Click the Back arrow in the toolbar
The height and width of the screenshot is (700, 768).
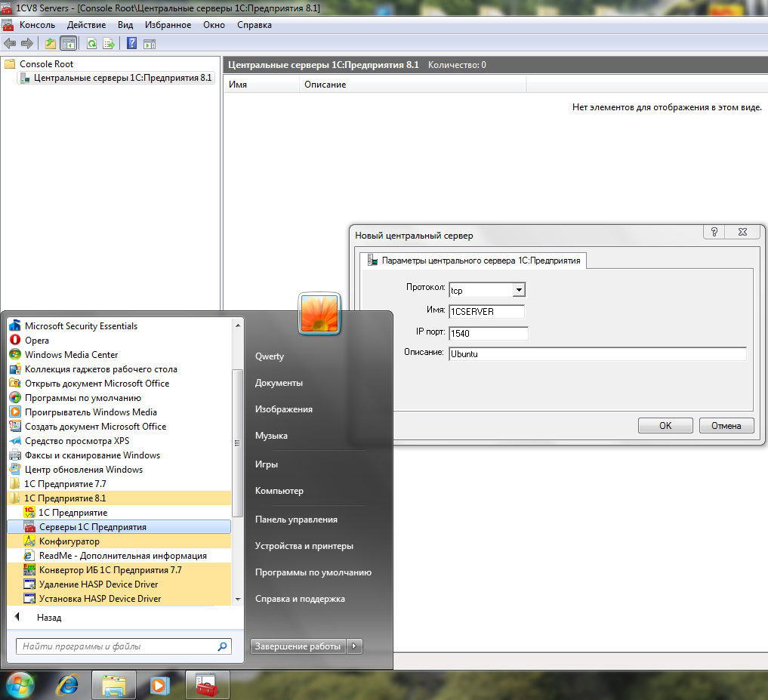[x=10, y=43]
